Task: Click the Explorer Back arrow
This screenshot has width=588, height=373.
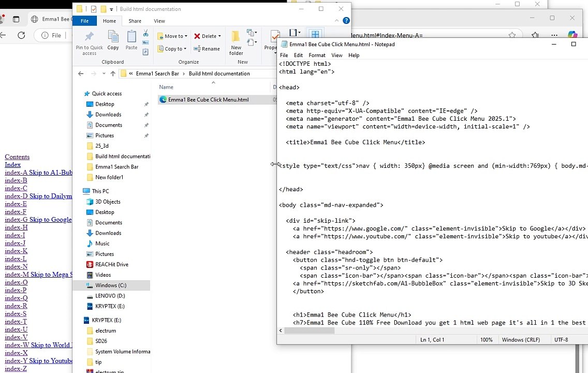Action: click(x=81, y=74)
